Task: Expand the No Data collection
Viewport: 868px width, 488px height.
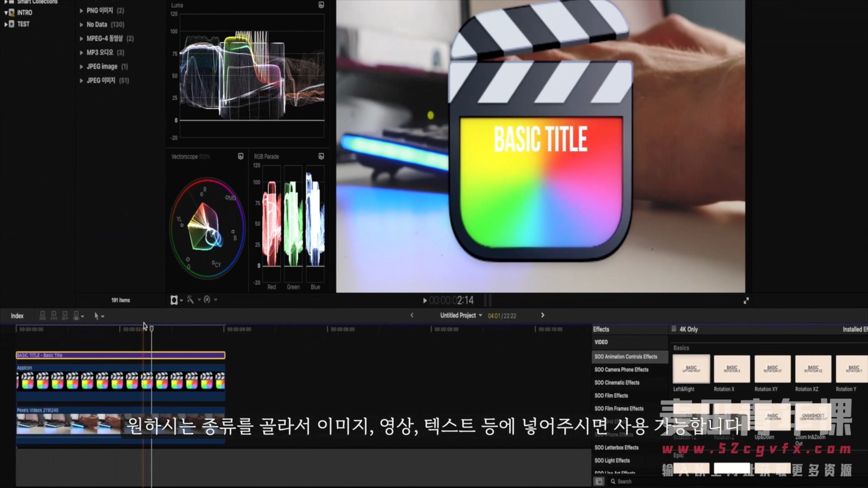Action: [x=81, y=24]
